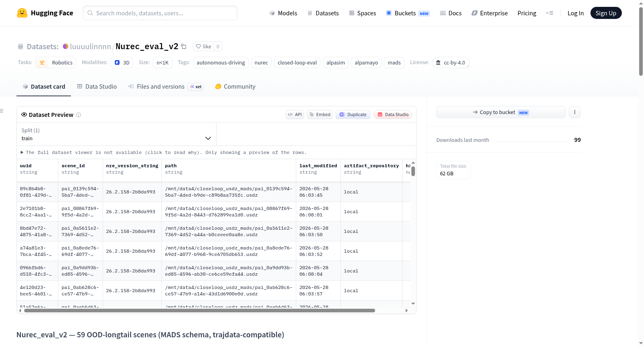Viewport: 644px width, 347px height.
Task: Select the Robotics task tag
Action: (56, 62)
